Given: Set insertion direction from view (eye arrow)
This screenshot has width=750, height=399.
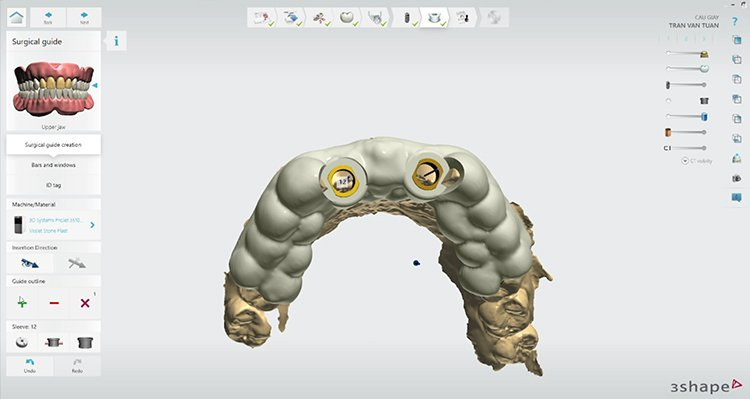Looking at the screenshot, I should point(30,263).
